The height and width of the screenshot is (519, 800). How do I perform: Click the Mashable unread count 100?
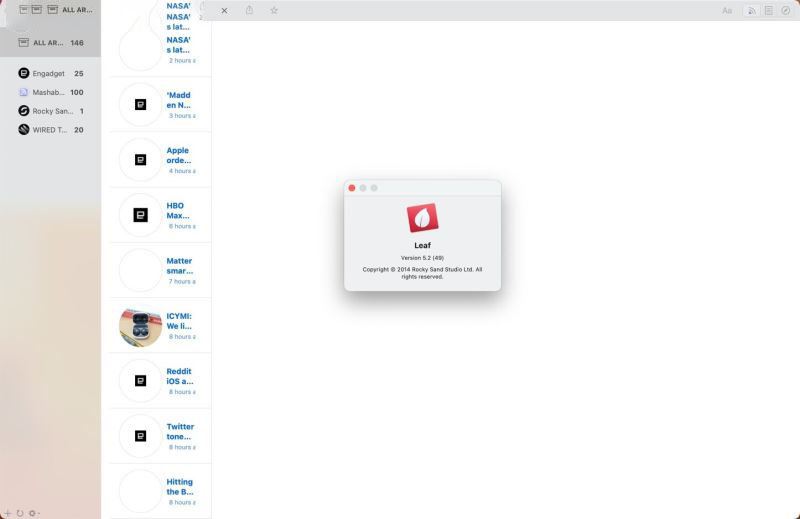click(77, 92)
